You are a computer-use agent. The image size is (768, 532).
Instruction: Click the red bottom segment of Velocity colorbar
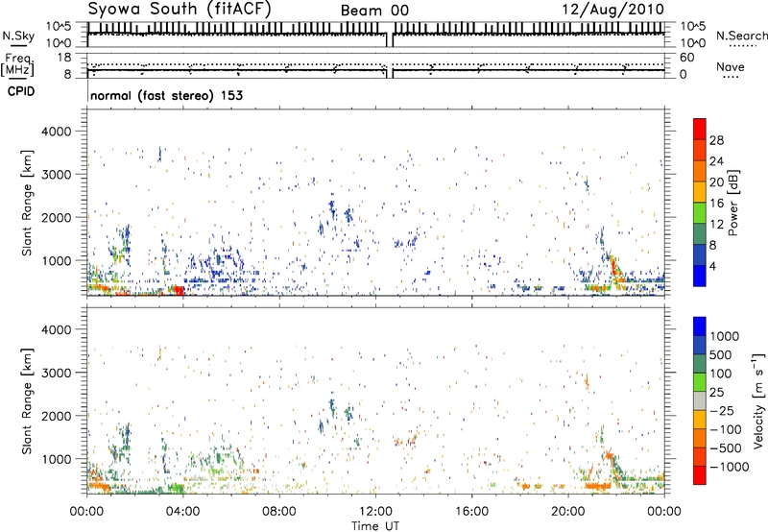click(700, 475)
